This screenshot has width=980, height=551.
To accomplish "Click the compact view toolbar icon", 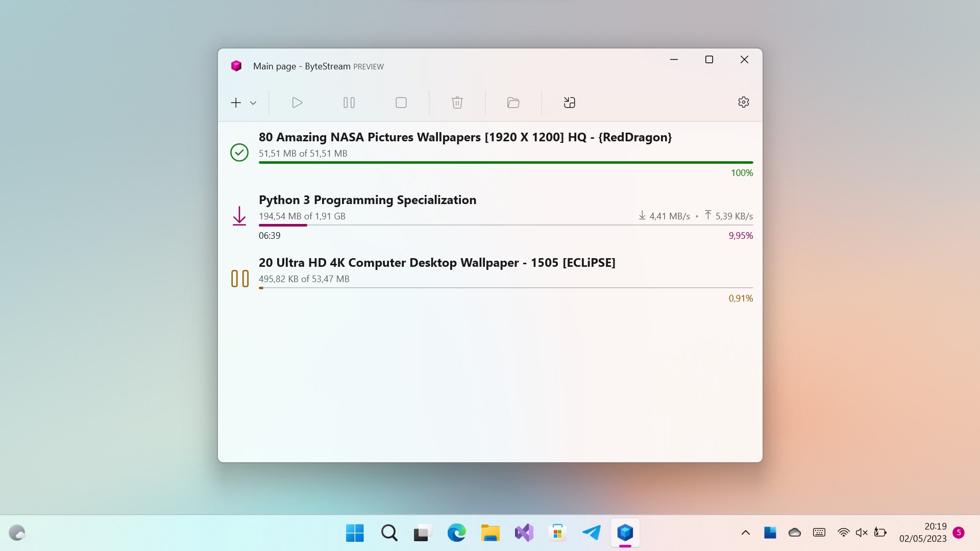I will pos(569,103).
